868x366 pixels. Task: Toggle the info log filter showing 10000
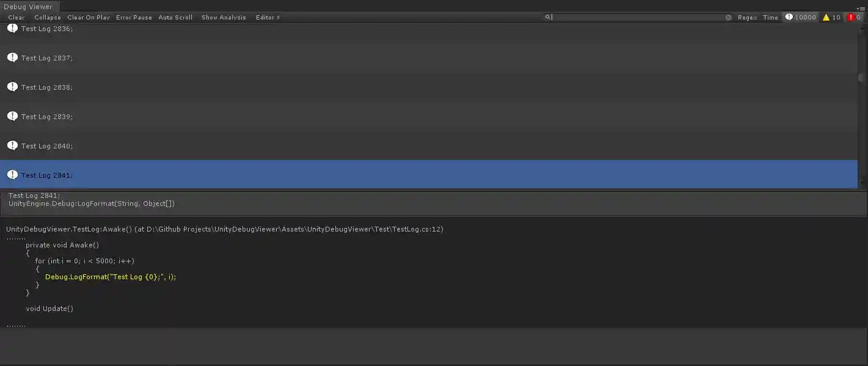click(800, 17)
